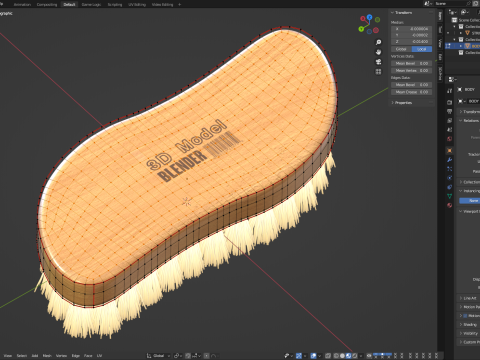This screenshot has height=360, width=480.
Task: Click the green Y axis on navigation gizmo
Action: pyautogui.click(x=361, y=29)
